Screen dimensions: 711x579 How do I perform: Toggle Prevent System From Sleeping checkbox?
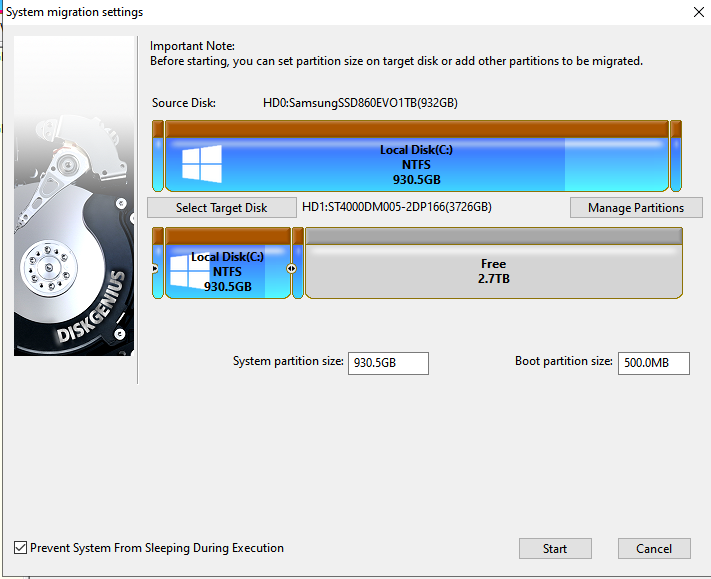(x=20, y=548)
